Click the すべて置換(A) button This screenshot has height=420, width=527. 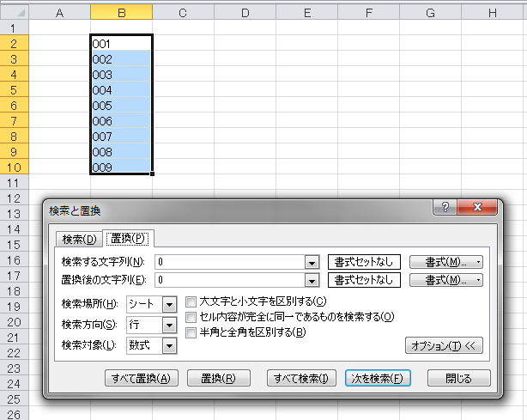click(141, 378)
